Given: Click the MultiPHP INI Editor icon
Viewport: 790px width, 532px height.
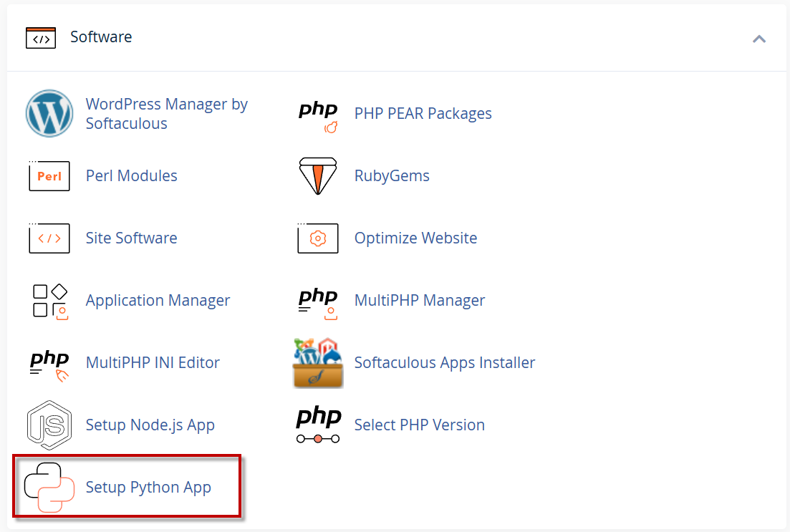Looking at the screenshot, I should pos(49,363).
